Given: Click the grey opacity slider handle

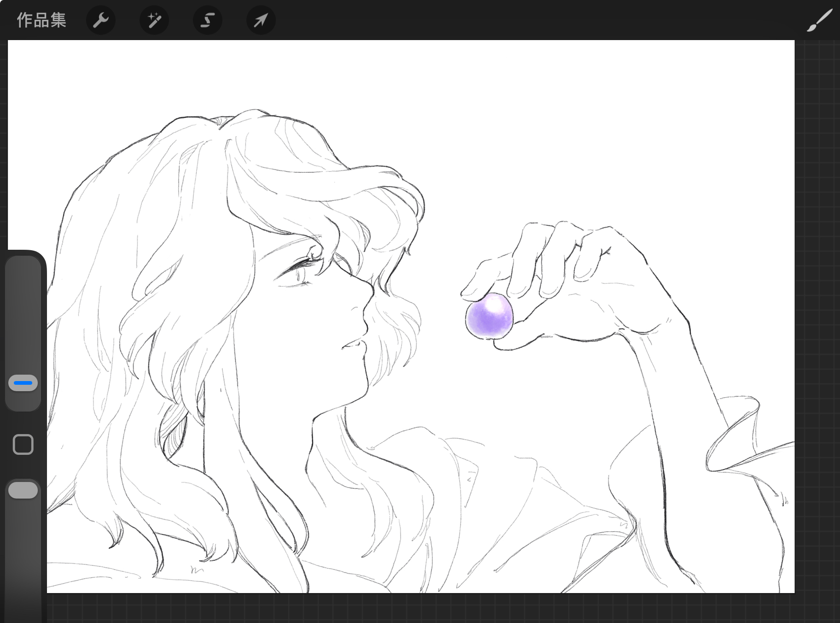Looking at the screenshot, I should (x=23, y=490).
